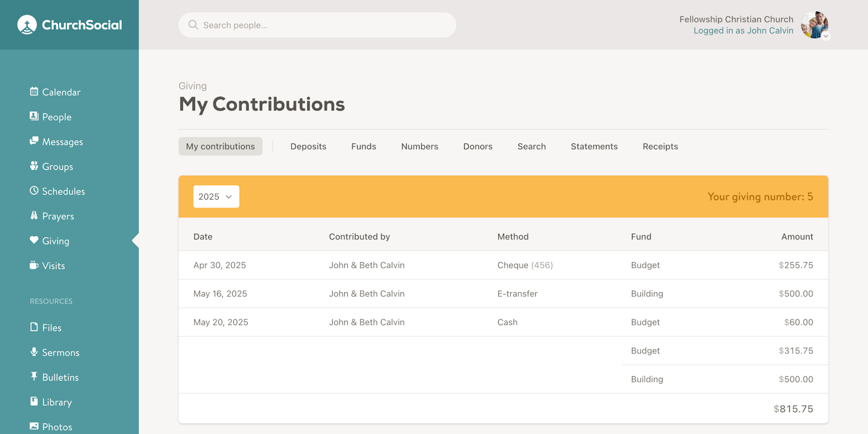Open the Statements tab

[x=594, y=146]
